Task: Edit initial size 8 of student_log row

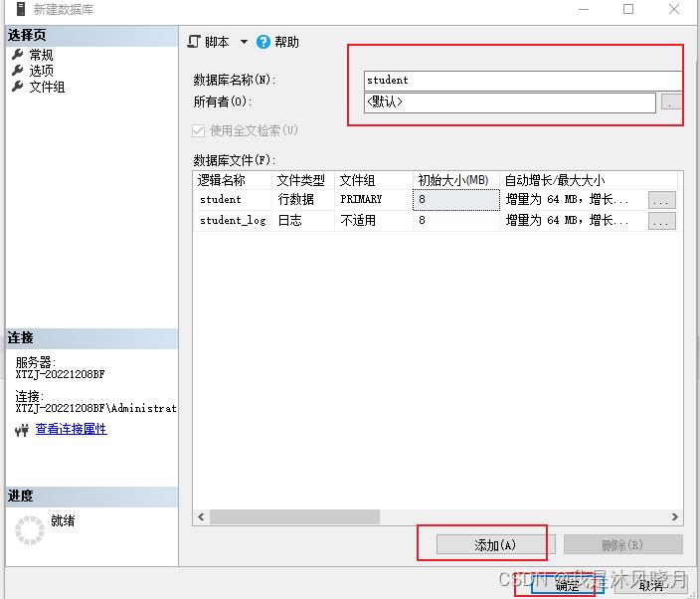Action: (x=456, y=221)
